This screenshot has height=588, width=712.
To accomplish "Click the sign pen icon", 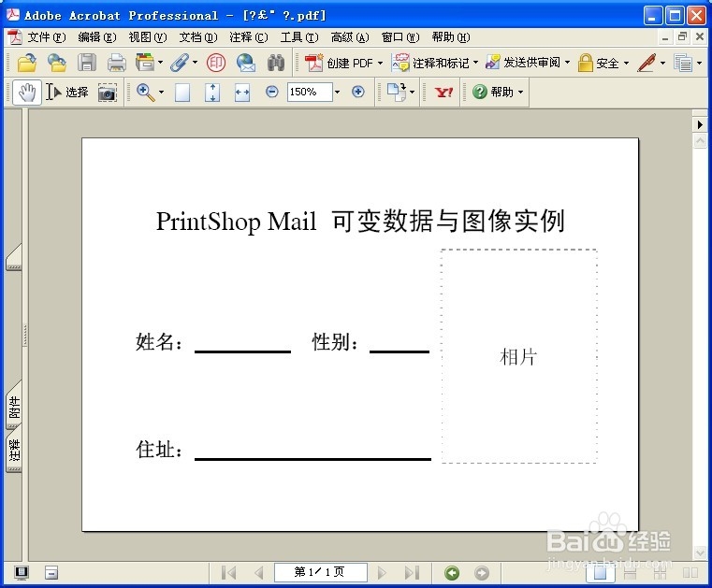I will coord(647,63).
